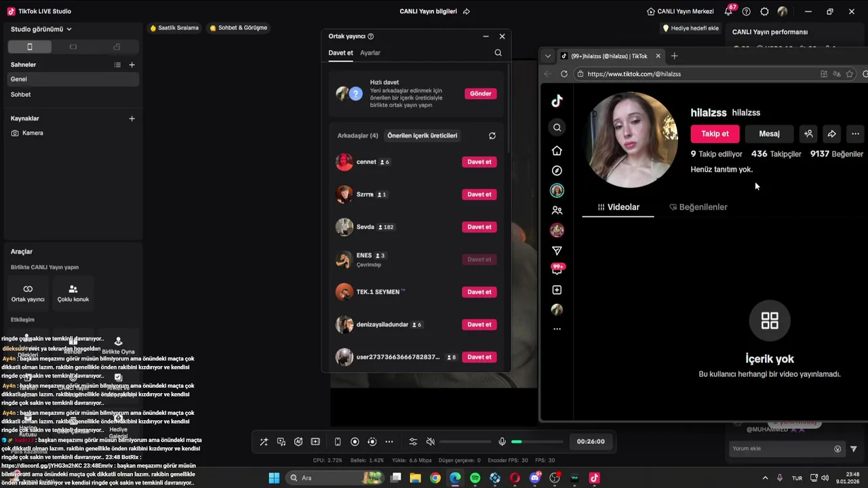Image resolution: width=868 pixels, height=488 pixels.
Task: Click the Yorum ekle comment field
Action: point(781,449)
